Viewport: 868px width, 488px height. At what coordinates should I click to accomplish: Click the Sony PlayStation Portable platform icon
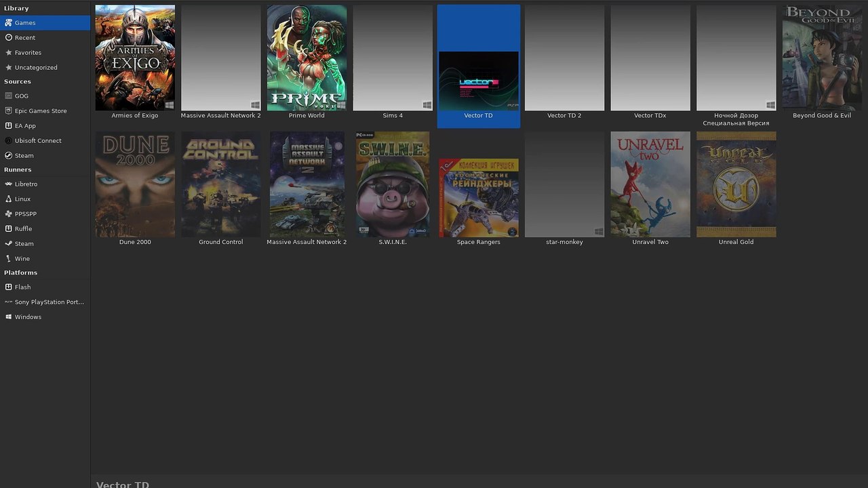click(8, 302)
